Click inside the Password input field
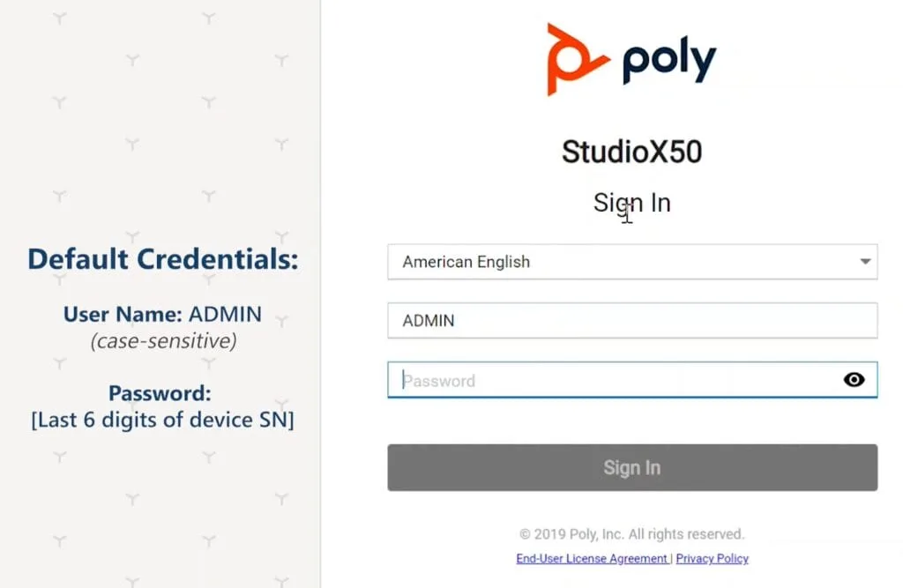The height and width of the screenshot is (588, 903). tap(617, 379)
